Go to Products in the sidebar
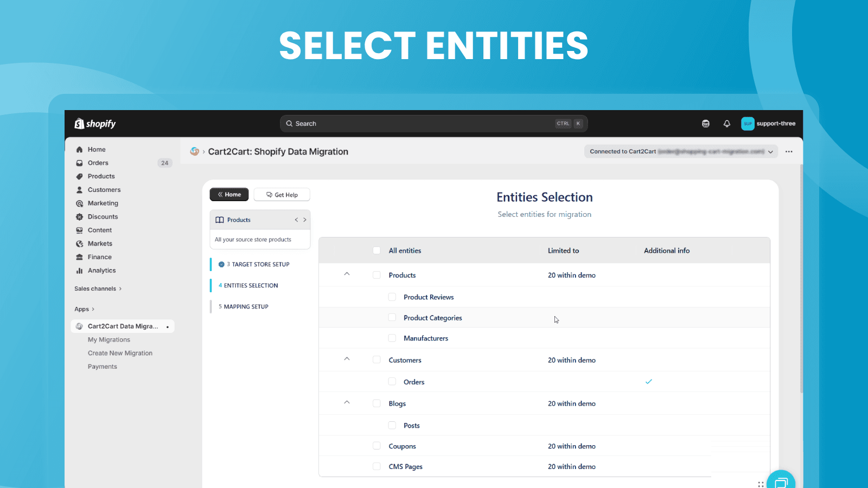Image resolution: width=868 pixels, height=488 pixels. click(101, 176)
